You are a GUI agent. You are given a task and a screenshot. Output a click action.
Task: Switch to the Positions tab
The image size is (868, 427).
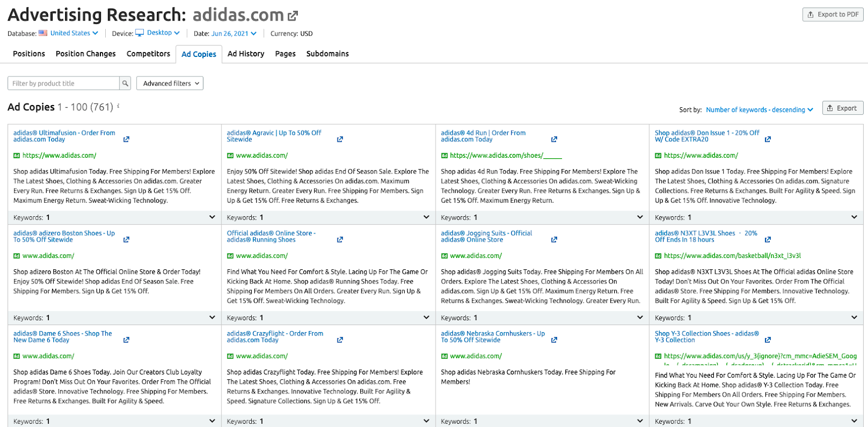tap(29, 54)
